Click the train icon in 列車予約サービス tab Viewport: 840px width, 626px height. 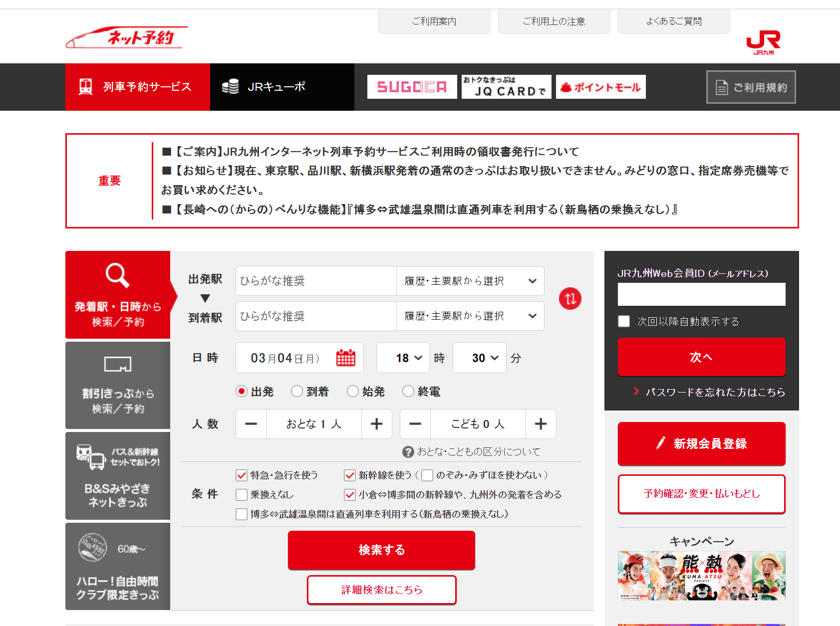85,87
